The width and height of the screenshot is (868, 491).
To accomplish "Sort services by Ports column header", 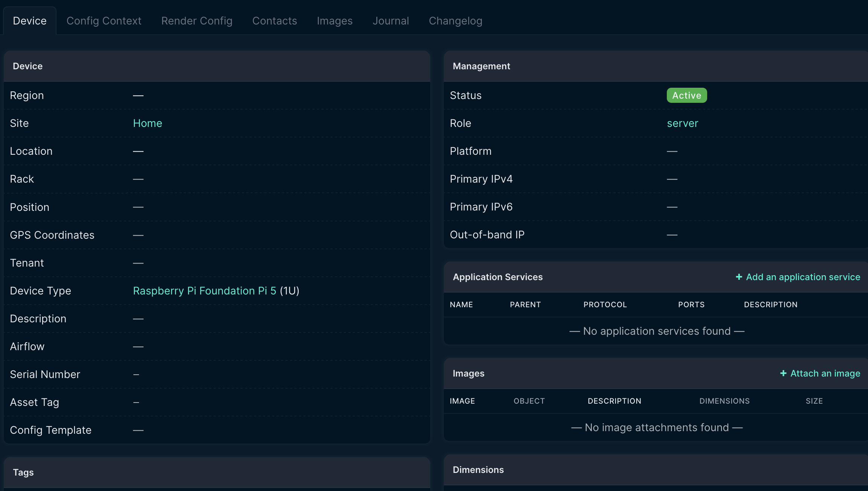I will click(691, 305).
